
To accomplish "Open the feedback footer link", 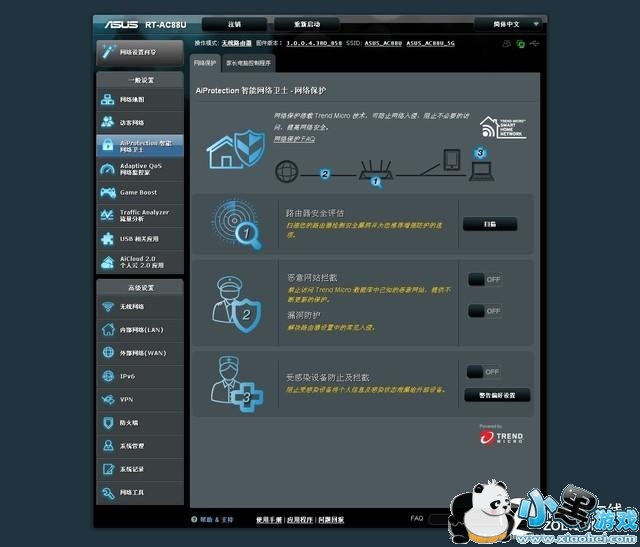I will pyautogui.click(x=331, y=520).
